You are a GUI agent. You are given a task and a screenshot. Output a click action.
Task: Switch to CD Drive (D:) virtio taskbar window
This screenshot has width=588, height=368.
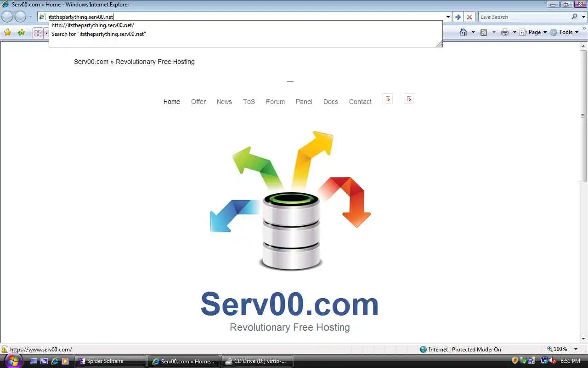point(257,362)
